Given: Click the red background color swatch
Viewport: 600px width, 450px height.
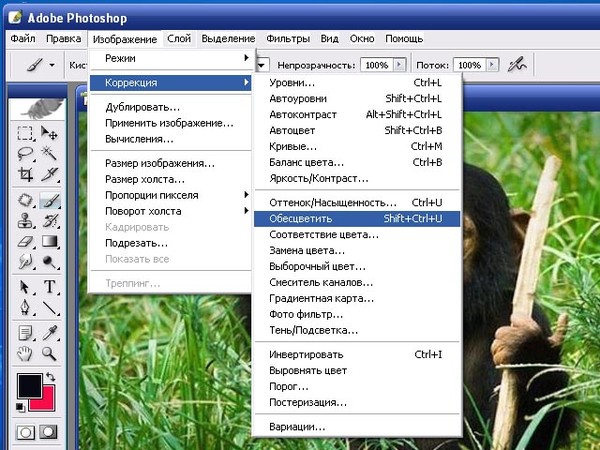Looking at the screenshot, I should point(48,403).
